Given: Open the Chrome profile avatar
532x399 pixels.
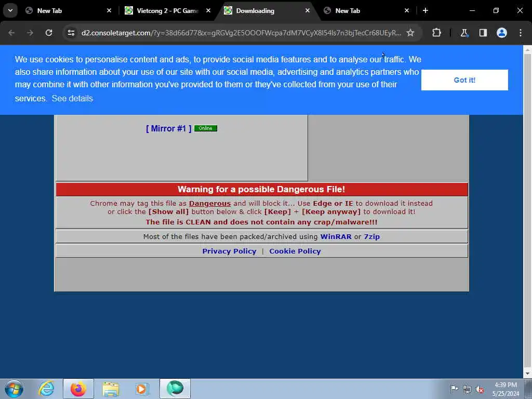Looking at the screenshot, I should 502,33.
